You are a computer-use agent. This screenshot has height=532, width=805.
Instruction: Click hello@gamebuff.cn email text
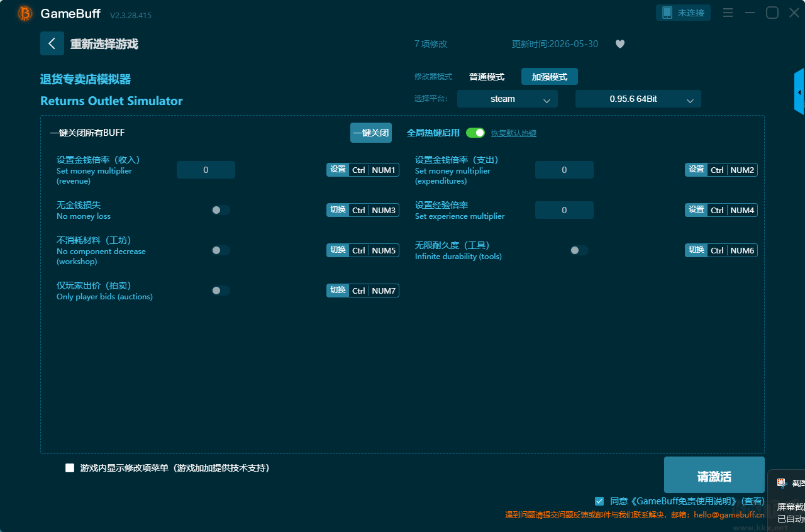click(x=729, y=514)
